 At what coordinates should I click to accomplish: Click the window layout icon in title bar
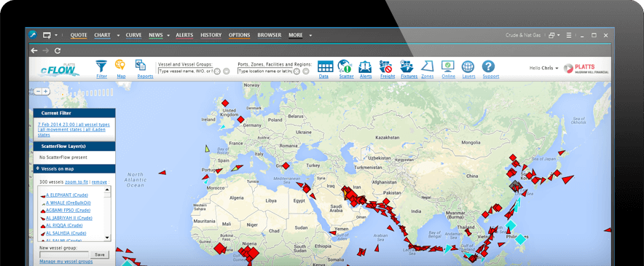tap(552, 36)
